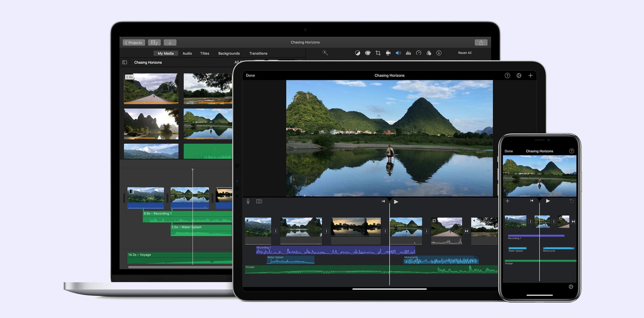The height and width of the screenshot is (318, 644).
Task: Click the bow-tie transition icon on iPhone timeline
Action: point(573,221)
